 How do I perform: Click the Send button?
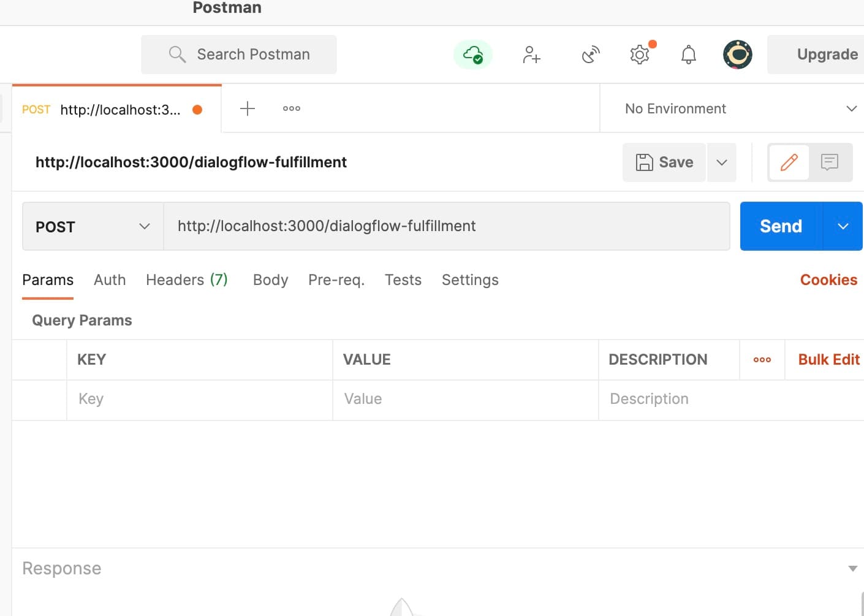(x=781, y=226)
